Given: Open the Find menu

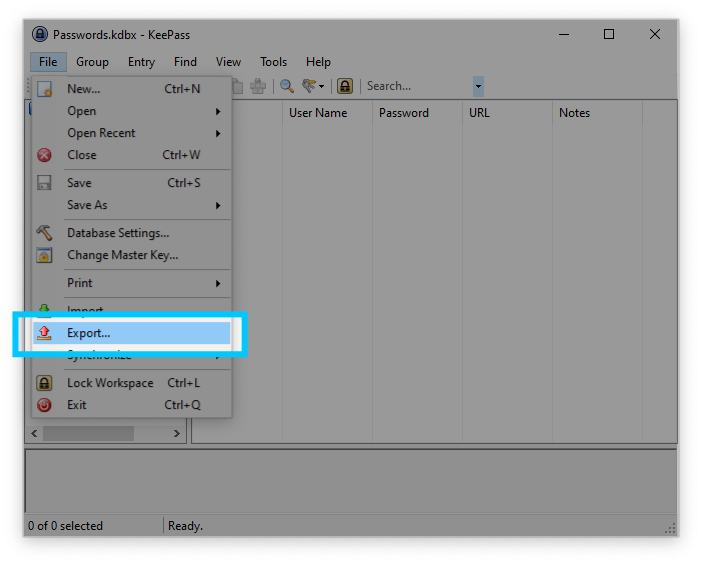Looking at the screenshot, I should pos(185,62).
